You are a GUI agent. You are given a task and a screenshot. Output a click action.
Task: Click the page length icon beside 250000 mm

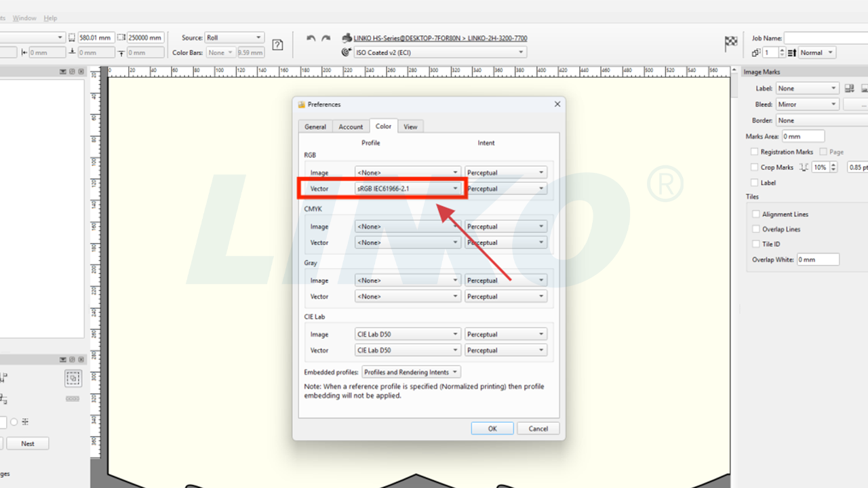click(x=121, y=38)
